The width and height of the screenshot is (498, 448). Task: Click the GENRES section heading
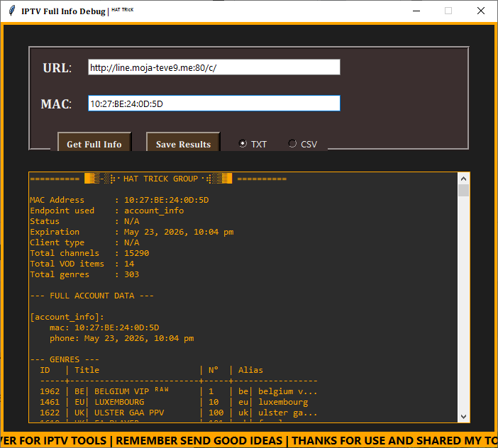point(65,359)
